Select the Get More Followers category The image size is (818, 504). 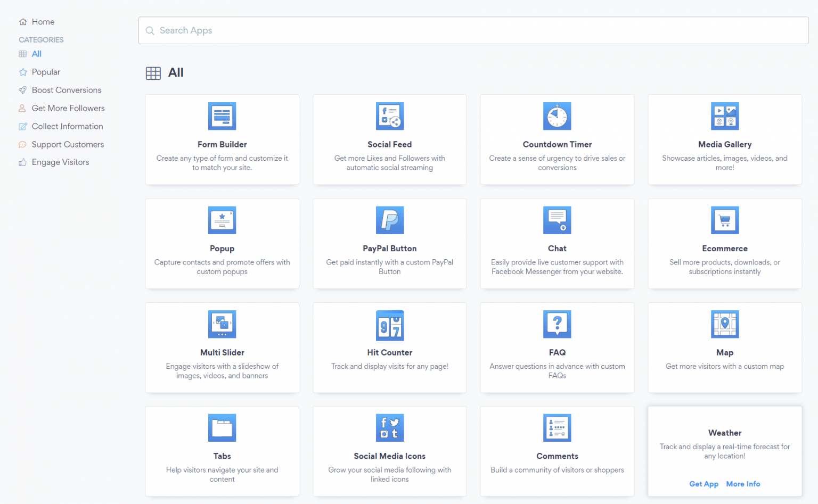pyautogui.click(x=68, y=108)
